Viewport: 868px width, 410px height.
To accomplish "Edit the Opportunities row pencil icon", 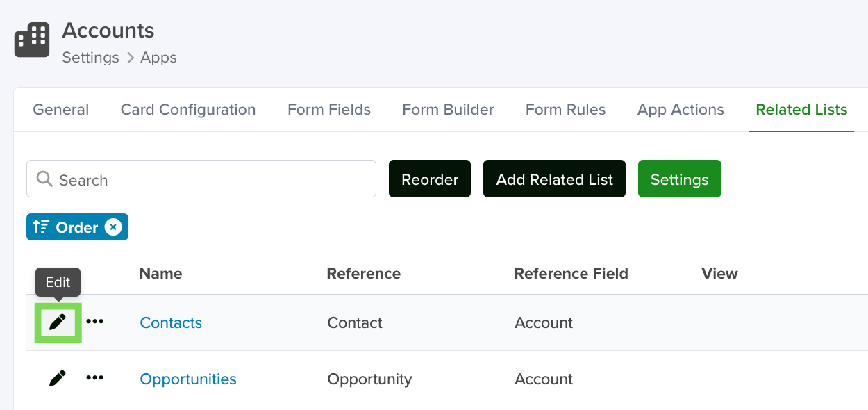I will pyautogui.click(x=58, y=378).
